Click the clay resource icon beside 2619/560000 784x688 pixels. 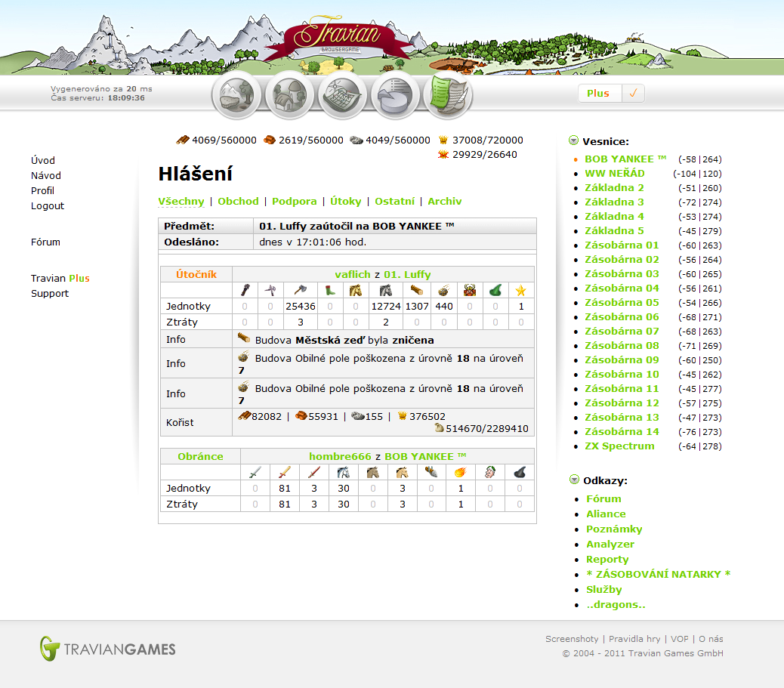[x=270, y=140]
